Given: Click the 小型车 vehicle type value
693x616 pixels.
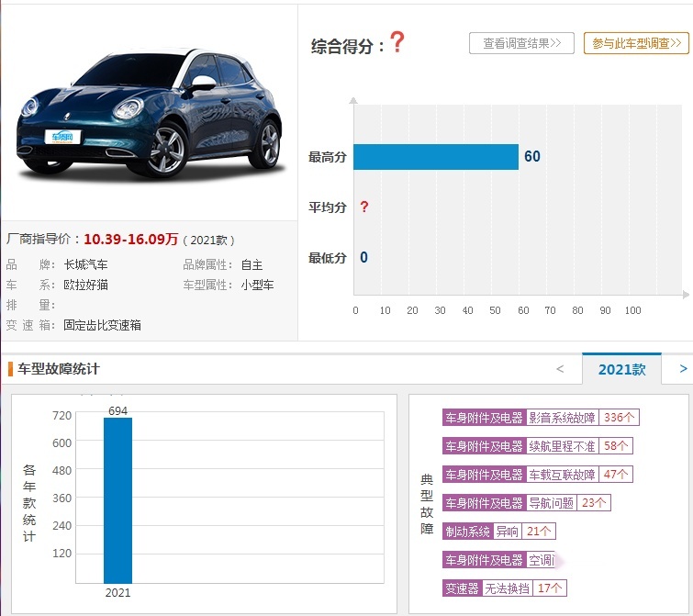Looking at the screenshot, I should [x=257, y=285].
